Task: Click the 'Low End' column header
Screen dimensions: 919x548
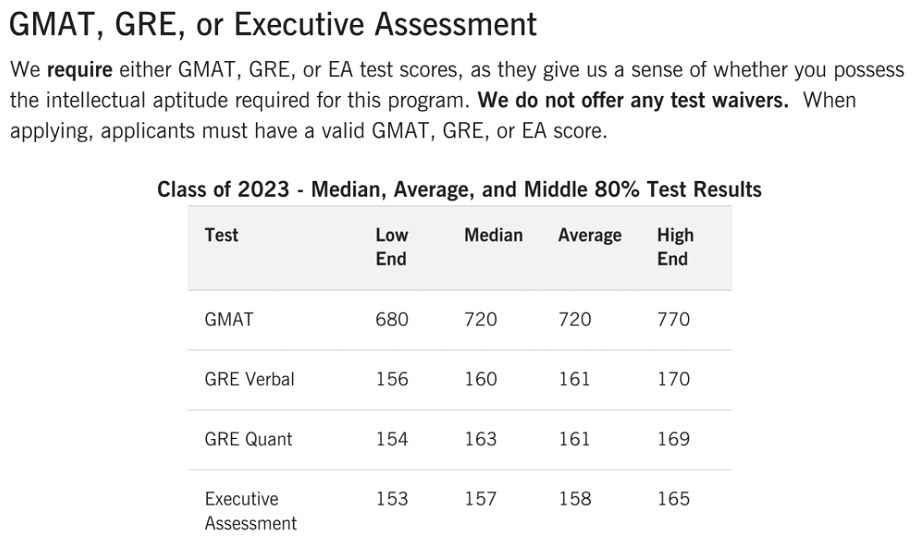Action: tap(391, 247)
